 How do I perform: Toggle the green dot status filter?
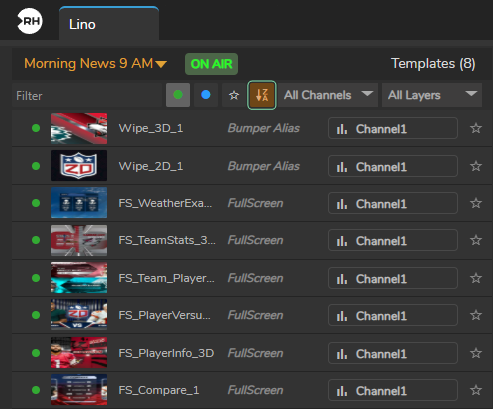click(x=178, y=95)
